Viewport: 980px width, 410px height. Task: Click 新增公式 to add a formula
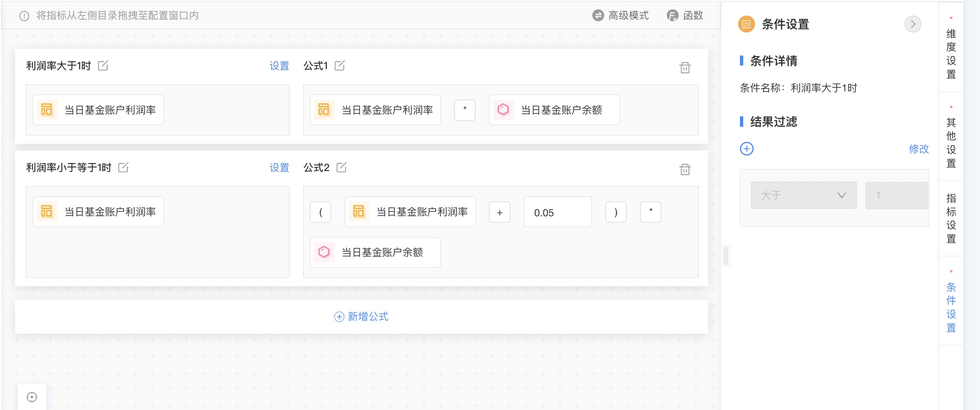coord(361,317)
